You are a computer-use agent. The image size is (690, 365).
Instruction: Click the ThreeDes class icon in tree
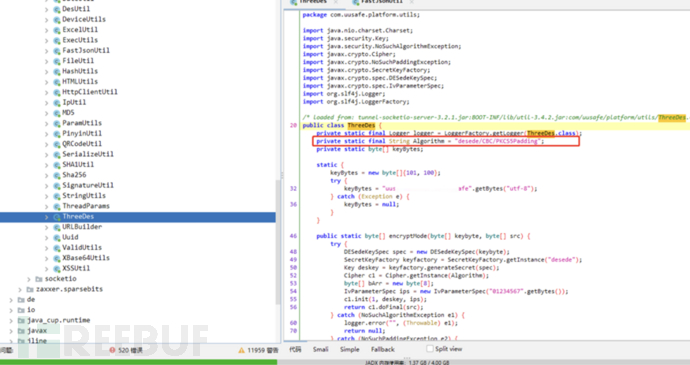click(57, 217)
